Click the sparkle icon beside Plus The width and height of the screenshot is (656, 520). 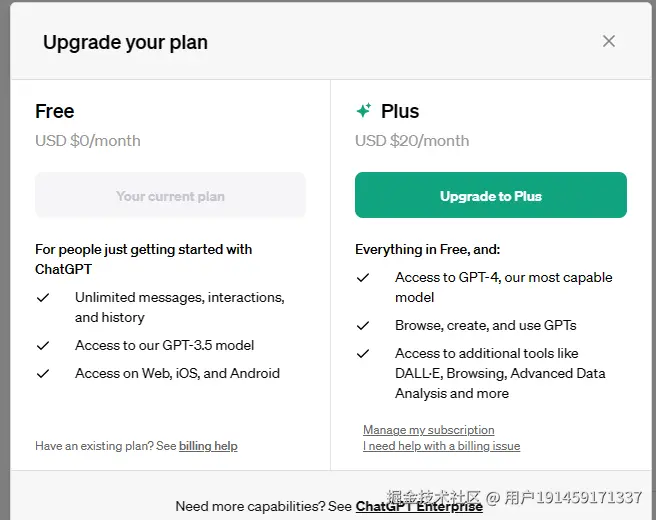pyautogui.click(x=364, y=111)
